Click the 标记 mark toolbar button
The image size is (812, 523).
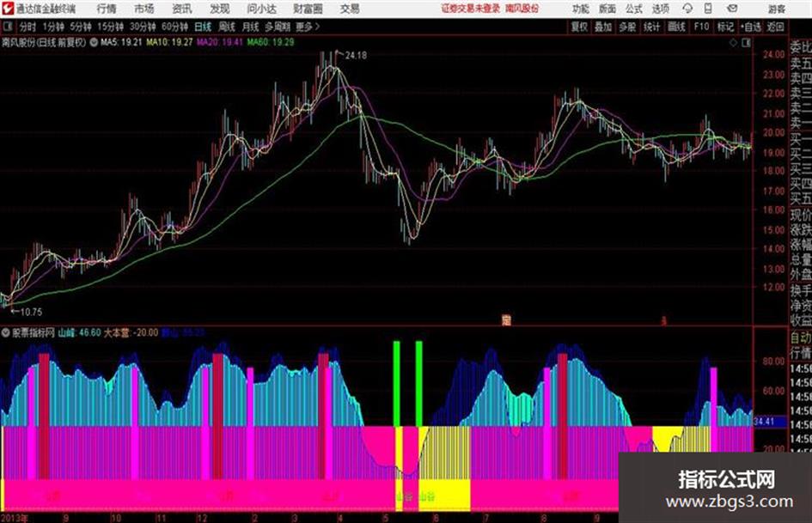pos(725,27)
